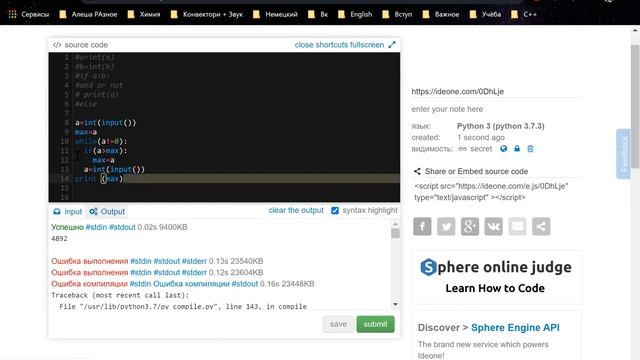The width and height of the screenshot is (640, 360).
Task: Open the Важное bookmark folder
Action: [441, 14]
